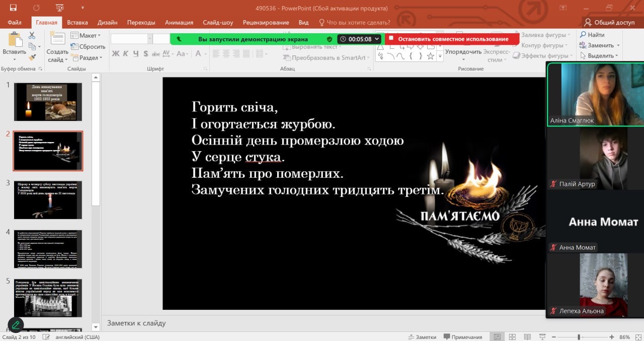
Task: Switch to the Анимация tab
Action: click(179, 23)
